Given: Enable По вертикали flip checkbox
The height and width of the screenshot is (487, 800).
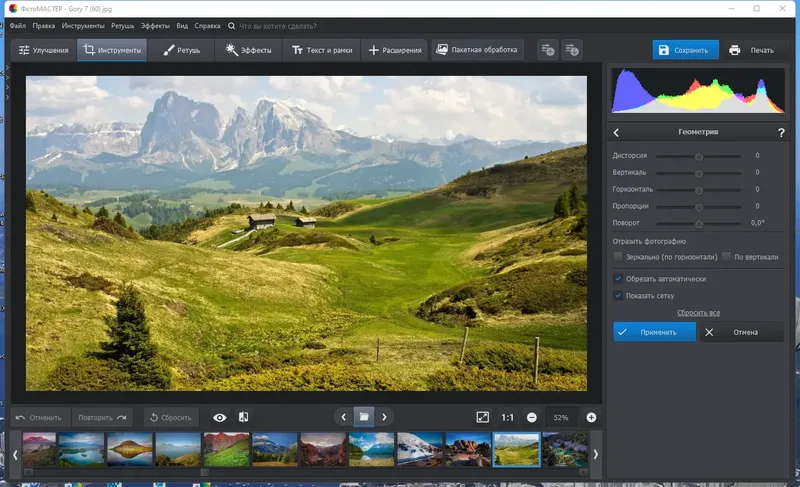Looking at the screenshot, I should [x=727, y=257].
